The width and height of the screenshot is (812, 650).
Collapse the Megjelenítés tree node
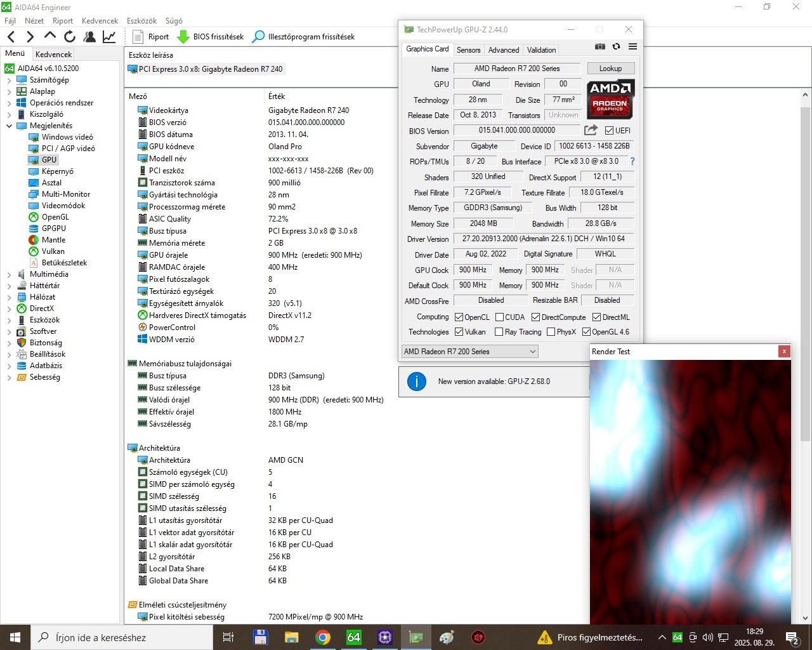tap(9, 126)
